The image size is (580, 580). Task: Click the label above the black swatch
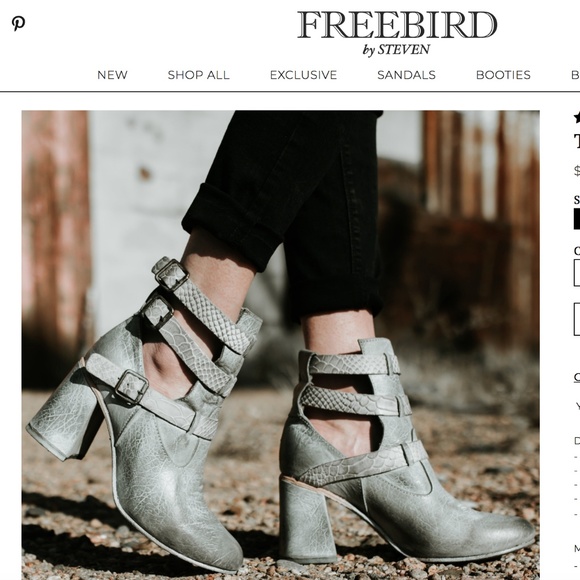(x=577, y=200)
